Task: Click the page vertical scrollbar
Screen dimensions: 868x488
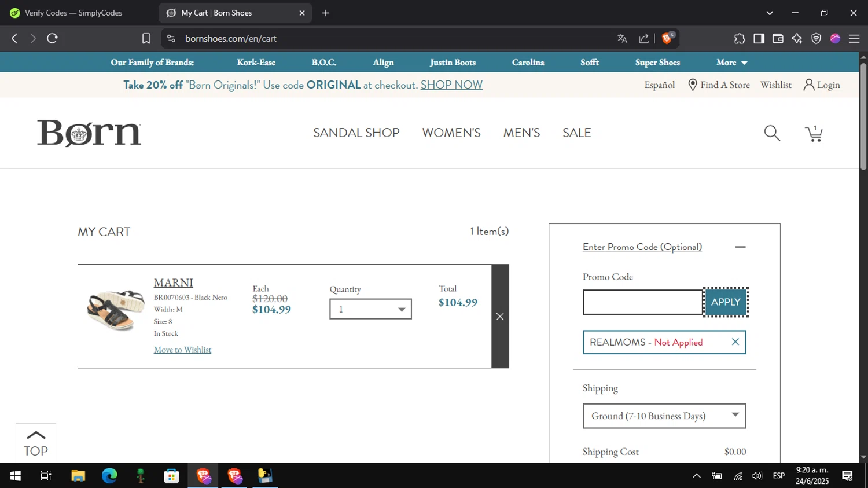Action: 863,116
